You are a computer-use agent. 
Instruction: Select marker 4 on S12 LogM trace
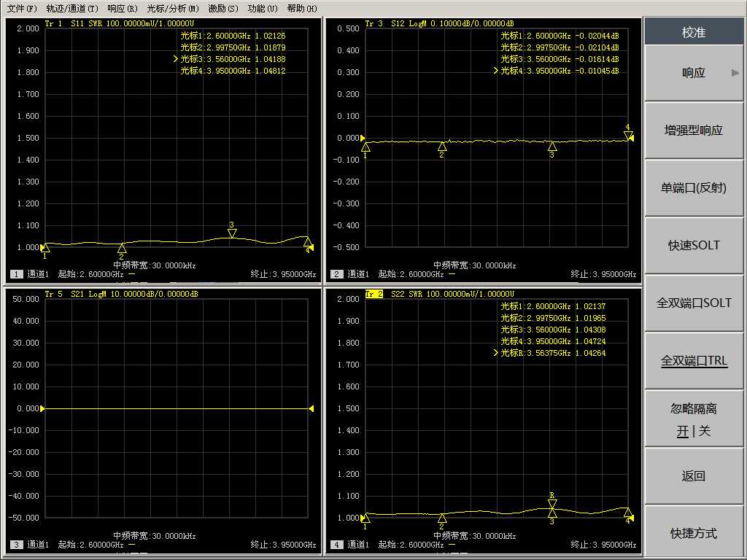(628, 132)
